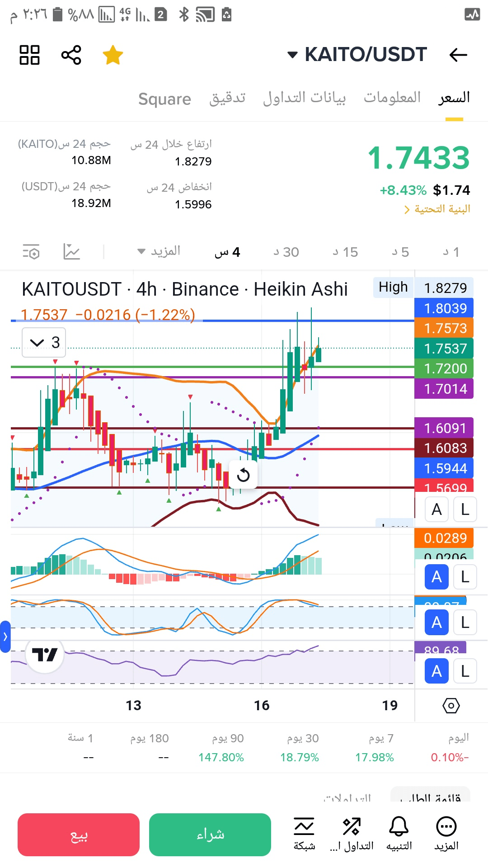Tap the Bluetooth status bar icon
This screenshot has width=488, height=868.
coord(183,14)
